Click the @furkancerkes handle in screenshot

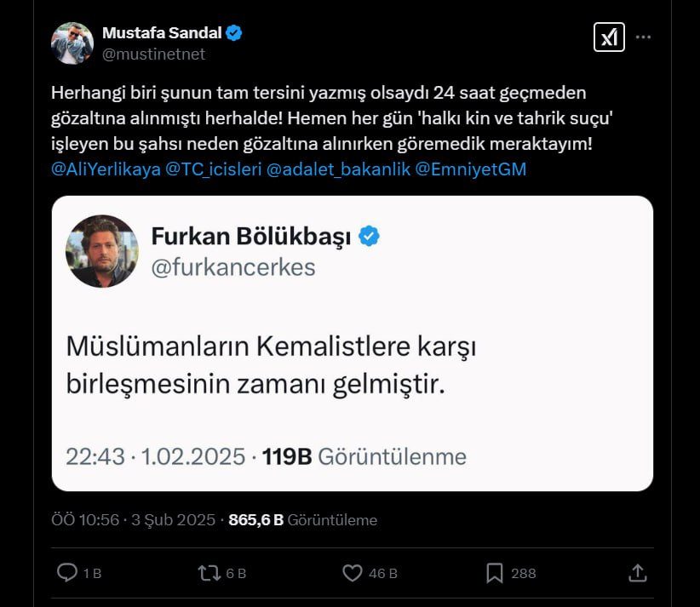(x=233, y=267)
